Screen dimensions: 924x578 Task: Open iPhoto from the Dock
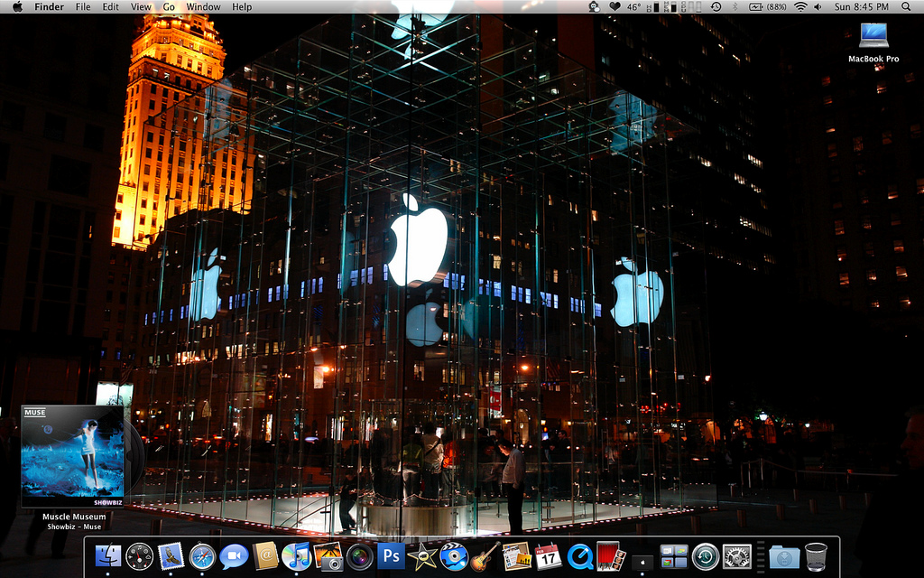pos(328,556)
